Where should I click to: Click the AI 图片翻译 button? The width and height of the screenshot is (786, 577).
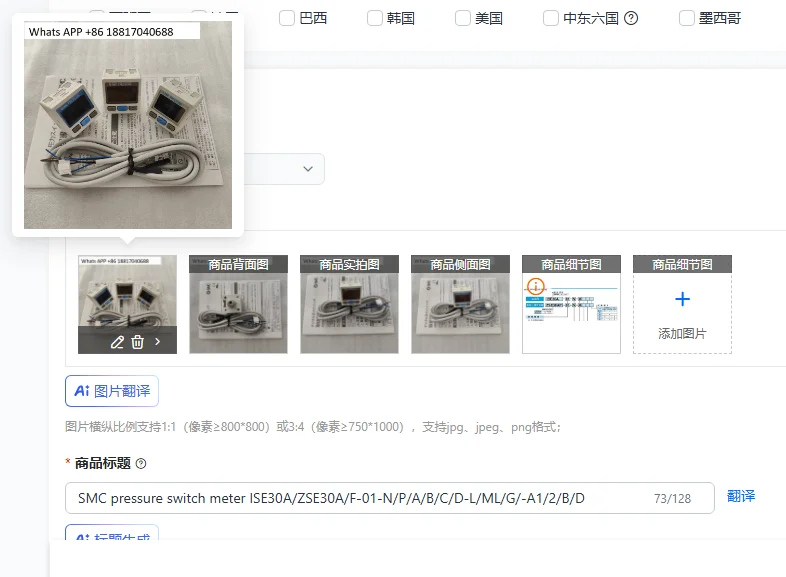coord(112,391)
